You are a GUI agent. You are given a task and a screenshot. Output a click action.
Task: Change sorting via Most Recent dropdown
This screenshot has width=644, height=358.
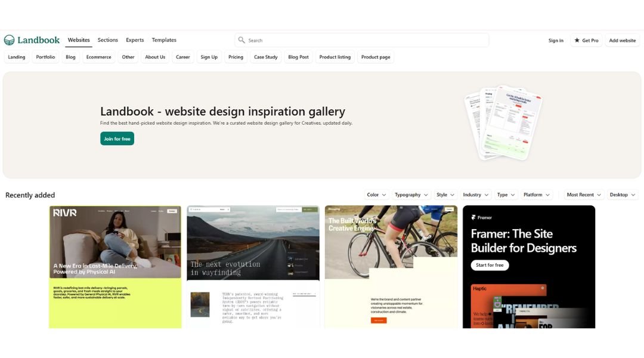point(584,195)
